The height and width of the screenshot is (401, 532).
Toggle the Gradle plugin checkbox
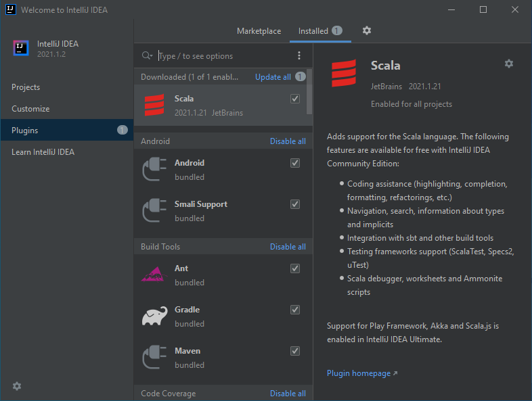pos(295,310)
